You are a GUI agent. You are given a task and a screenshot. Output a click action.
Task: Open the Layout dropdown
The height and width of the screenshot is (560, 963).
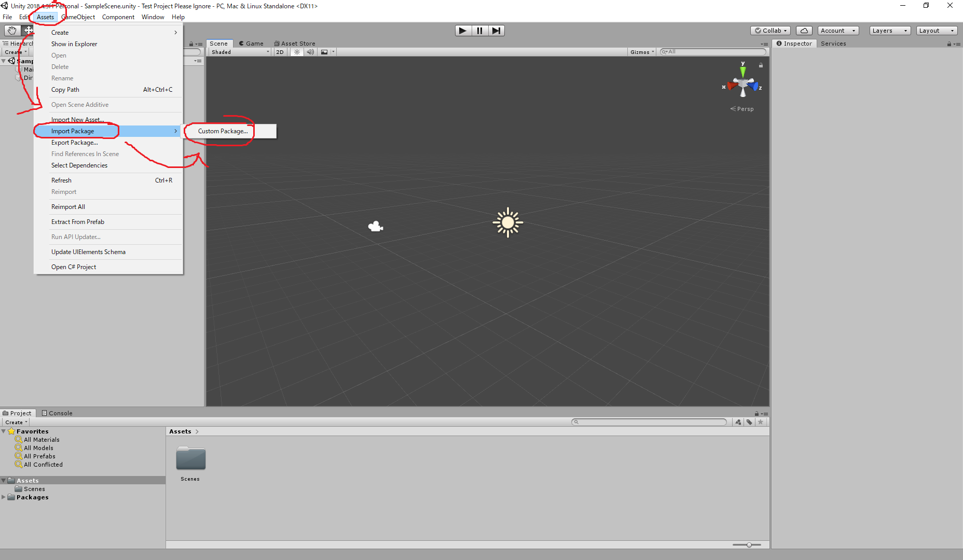coord(936,30)
